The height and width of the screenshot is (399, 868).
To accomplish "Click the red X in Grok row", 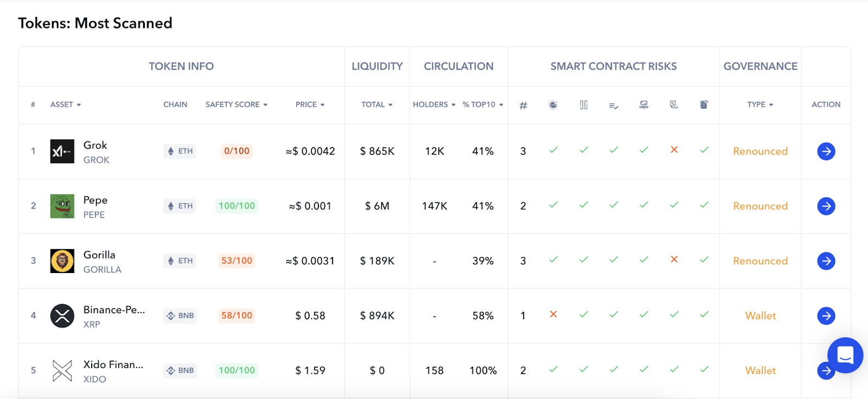I will [x=674, y=150].
